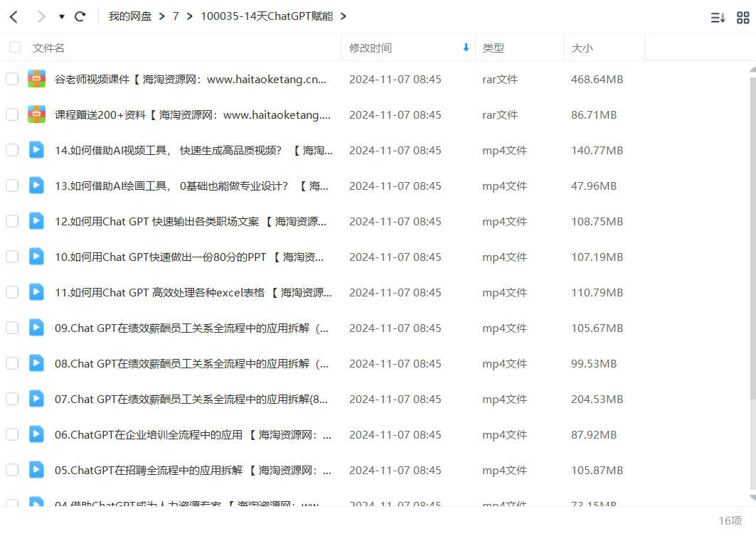756x536 pixels.
Task: Sort by 修改时间 column header
Action: click(x=371, y=48)
